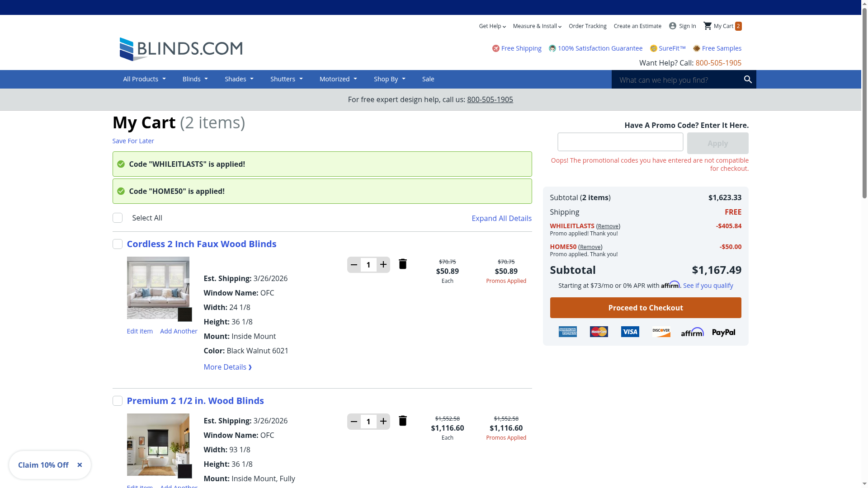This screenshot has height=488, width=868.
Task: Click the Sign In account icon
Action: [673, 26]
